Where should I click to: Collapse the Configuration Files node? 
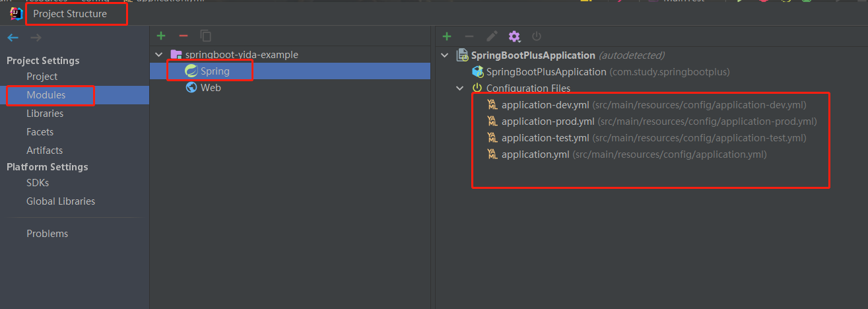(460, 88)
